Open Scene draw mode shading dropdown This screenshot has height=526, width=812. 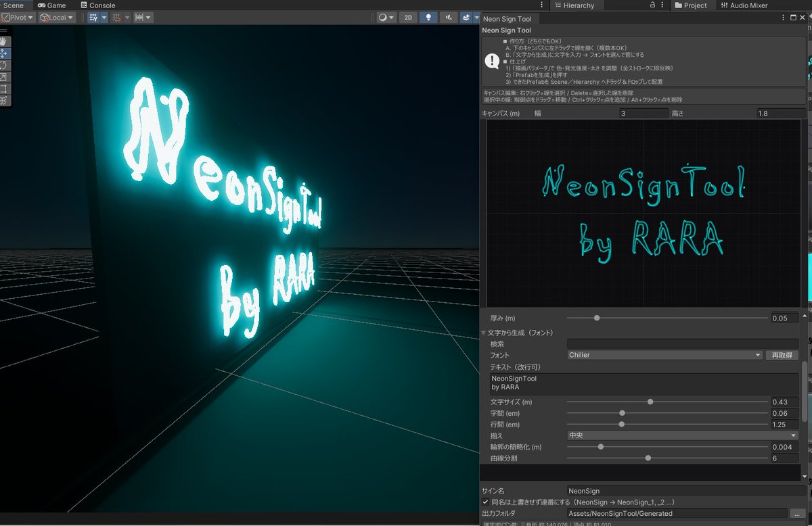pyautogui.click(x=386, y=18)
